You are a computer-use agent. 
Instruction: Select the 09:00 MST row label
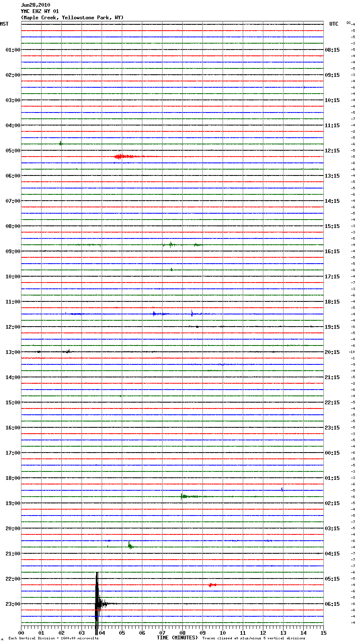click(x=13, y=251)
